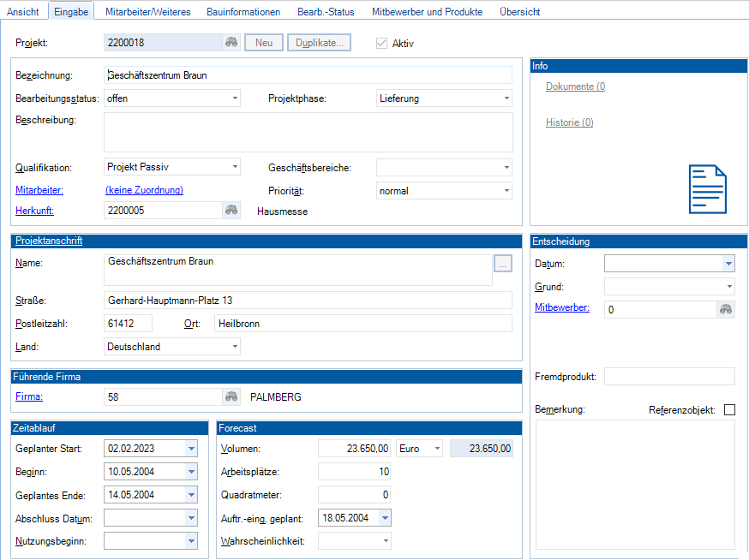Click into the Beschreibung text area
The width and height of the screenshot is (749, 560).
pyautogui.click(x=308, y=132)
